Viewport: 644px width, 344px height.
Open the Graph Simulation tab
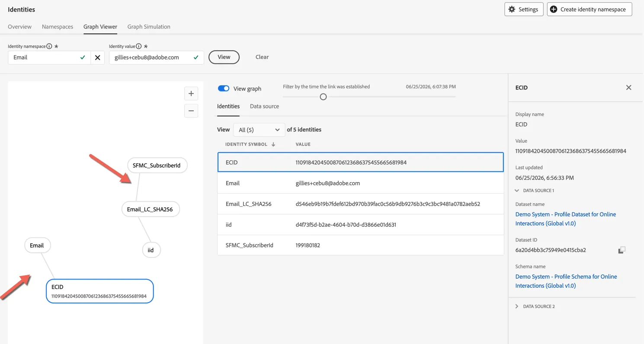[x=149, y=27]
